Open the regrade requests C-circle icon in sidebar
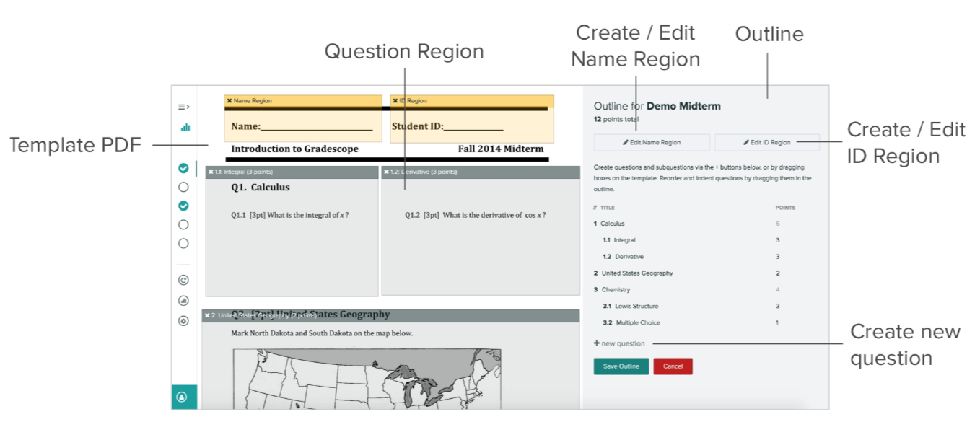This screenshot has height=422, width=980. click(x=183, y=280)
